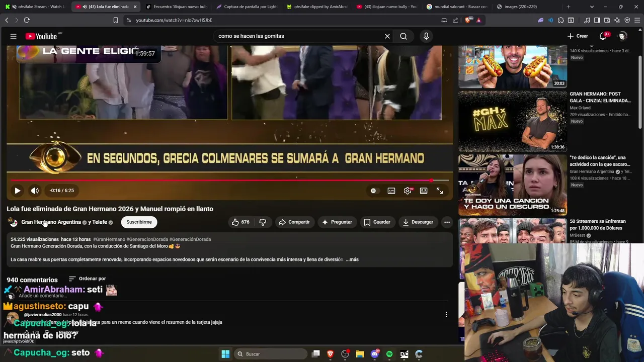Expand the description with ...más

point(352,259)
